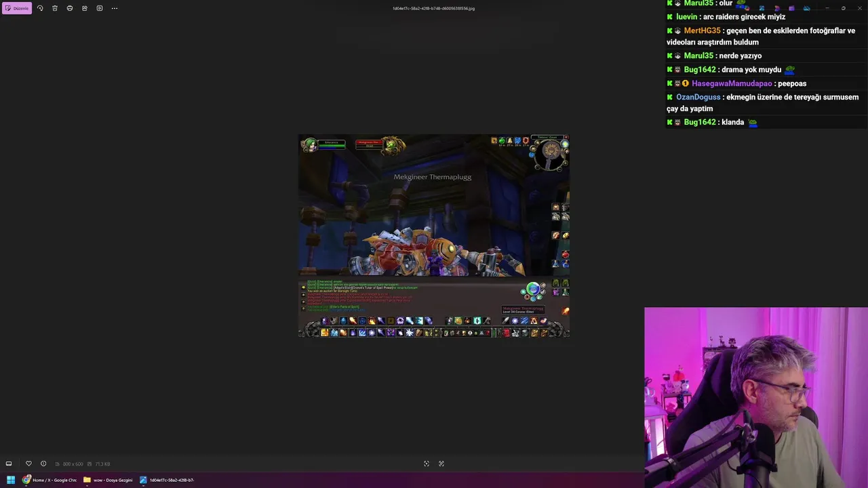Image resolution: width=868 pixels, height=488 pixels.
Task: Click the Mekgineer Thermaplugg name label
Action: [433, 177]
